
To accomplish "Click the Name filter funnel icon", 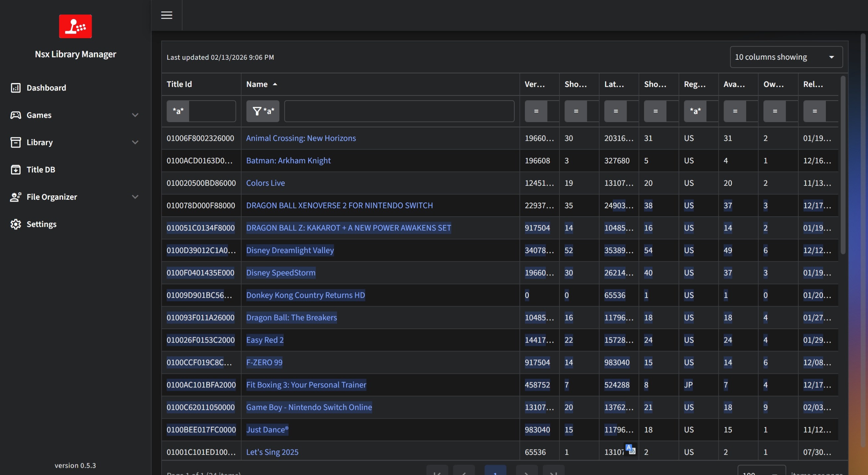I will [257, 111].
